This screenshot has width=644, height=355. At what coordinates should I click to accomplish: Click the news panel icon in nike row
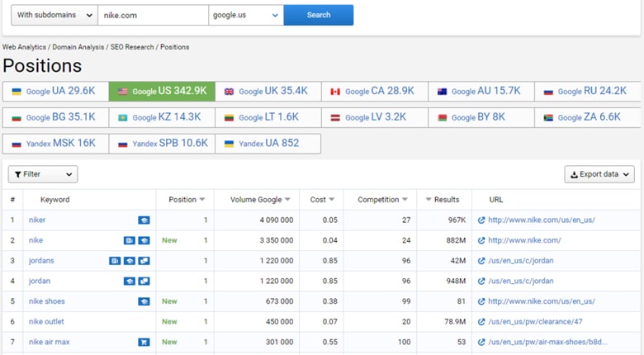pyautogui.click(x=130, y=240)
